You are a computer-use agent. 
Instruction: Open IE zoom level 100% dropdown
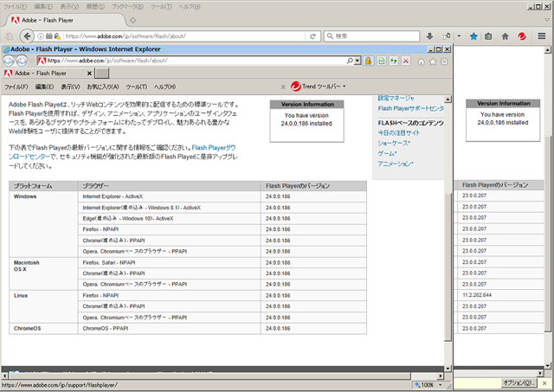pyautogui.click(x=441, y=385)
